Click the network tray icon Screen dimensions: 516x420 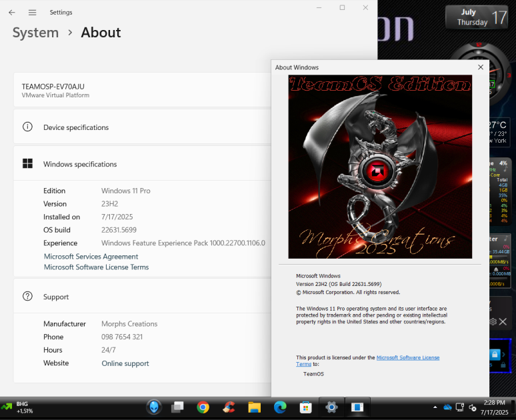[460, 407]
